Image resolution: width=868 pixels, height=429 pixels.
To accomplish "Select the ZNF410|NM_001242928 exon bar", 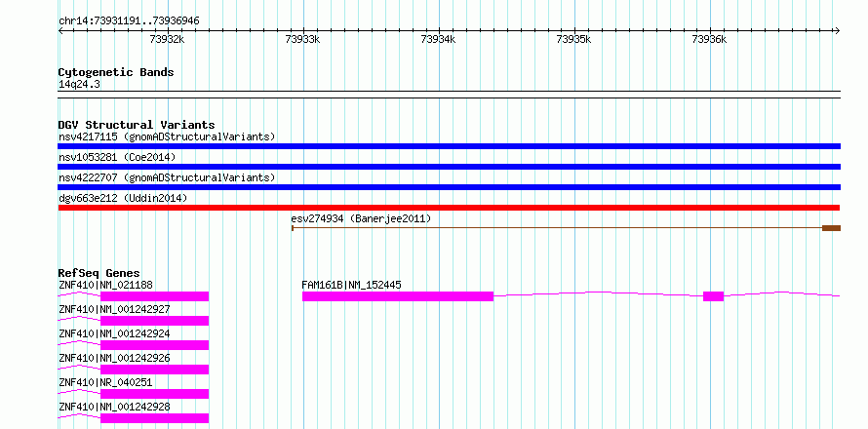I will click(x=154, y=418).
